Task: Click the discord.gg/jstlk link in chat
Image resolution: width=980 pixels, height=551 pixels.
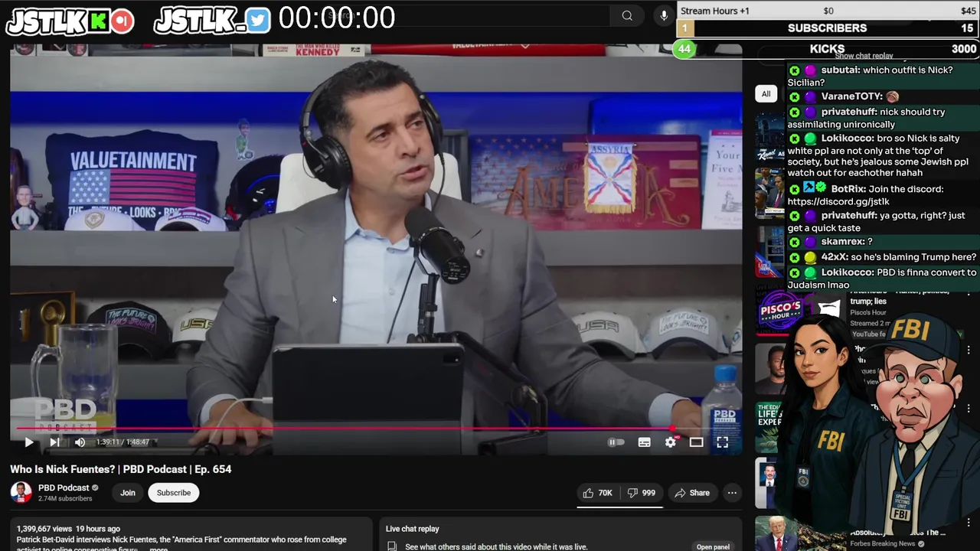Action: tap(838, 201)
